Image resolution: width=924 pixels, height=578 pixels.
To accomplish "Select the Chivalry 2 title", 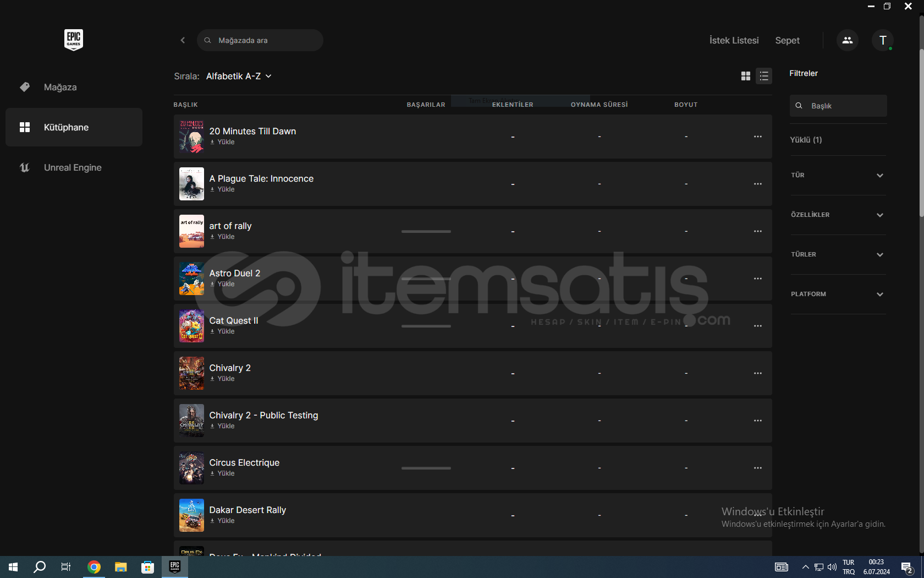I will (230, 368).
